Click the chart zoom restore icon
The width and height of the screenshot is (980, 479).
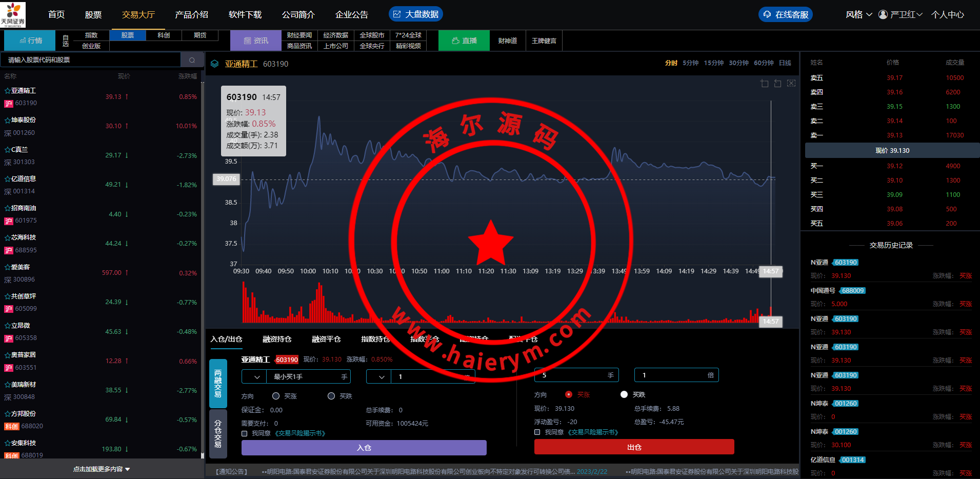(778, 84)
